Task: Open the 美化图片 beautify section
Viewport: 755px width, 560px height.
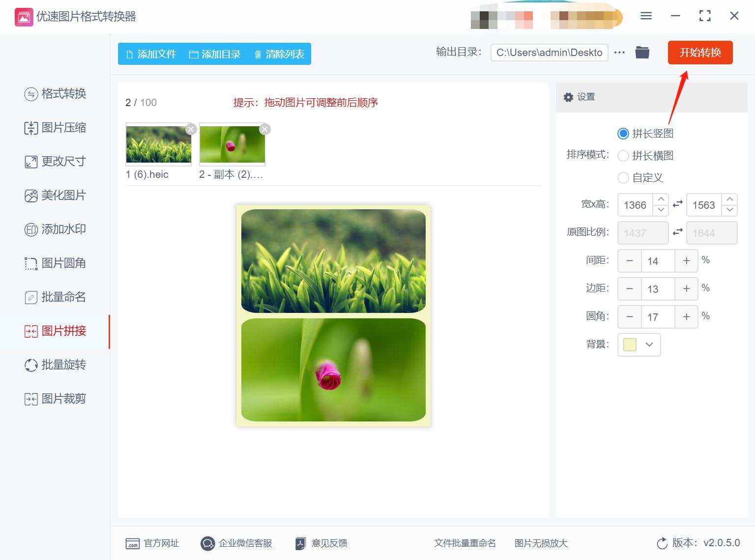Action: click(55, 195)
